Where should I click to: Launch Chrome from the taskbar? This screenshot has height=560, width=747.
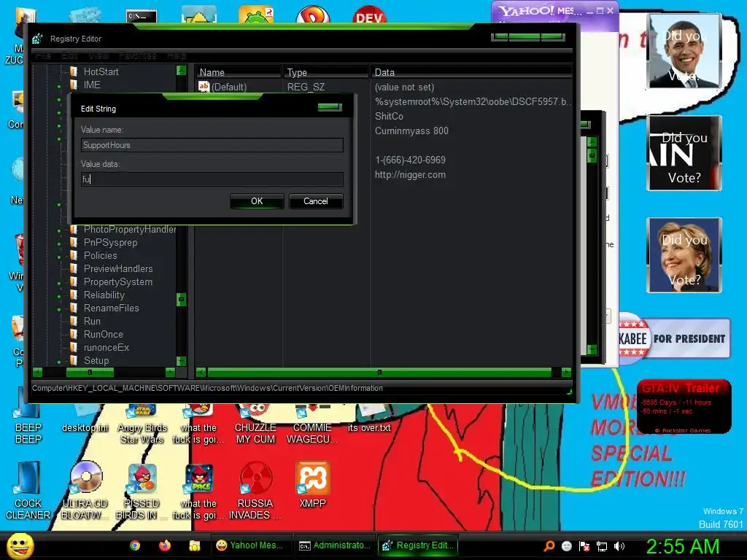click(x=135, y=545)
